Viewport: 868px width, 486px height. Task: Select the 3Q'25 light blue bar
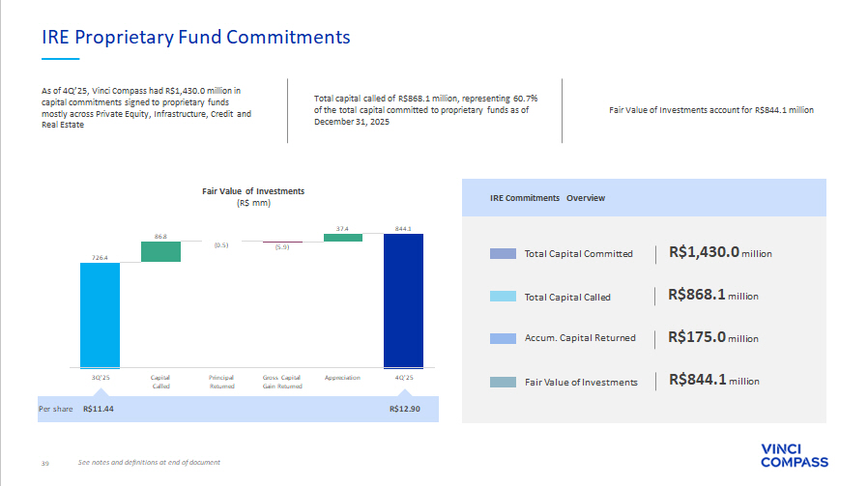coord(100,315)
